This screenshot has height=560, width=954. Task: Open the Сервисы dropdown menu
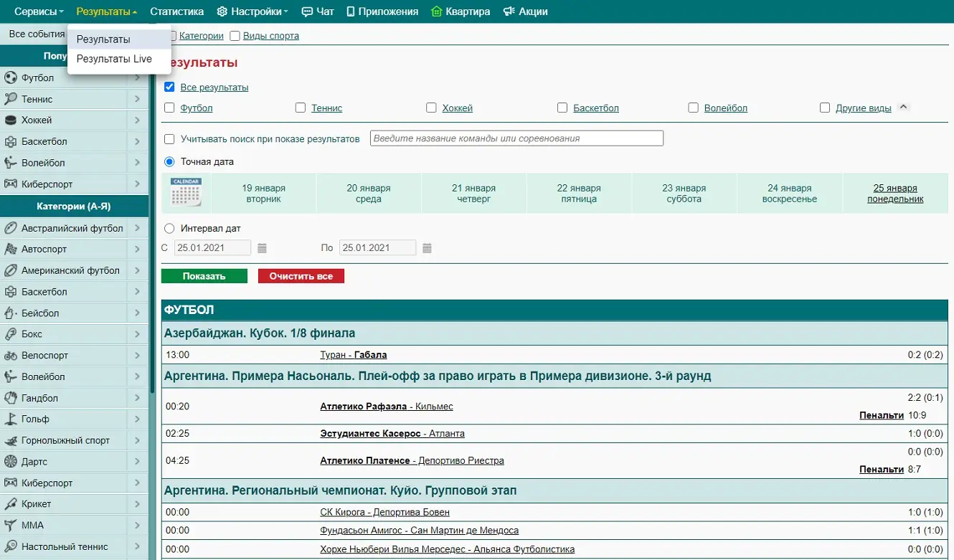pos(39,11)
